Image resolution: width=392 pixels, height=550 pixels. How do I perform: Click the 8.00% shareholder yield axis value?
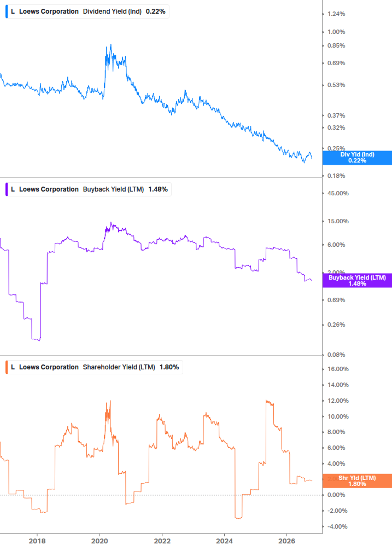point(336,432)
